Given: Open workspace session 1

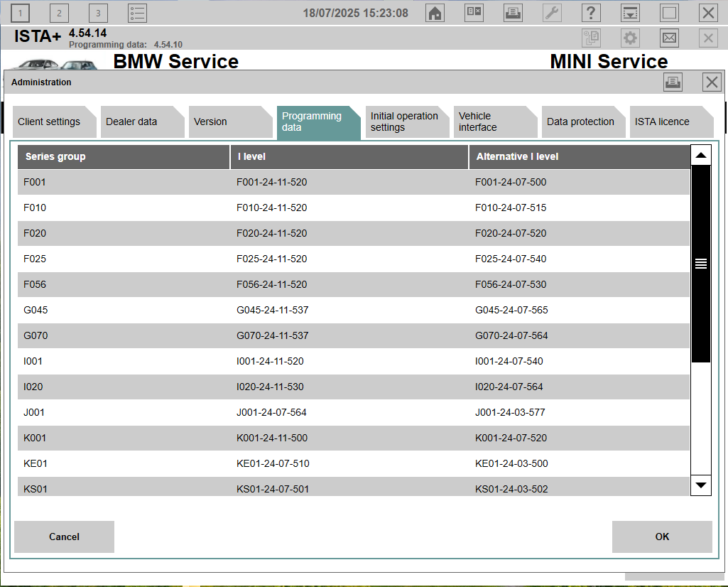Looking at the screenshot, I should click(20, 12).
